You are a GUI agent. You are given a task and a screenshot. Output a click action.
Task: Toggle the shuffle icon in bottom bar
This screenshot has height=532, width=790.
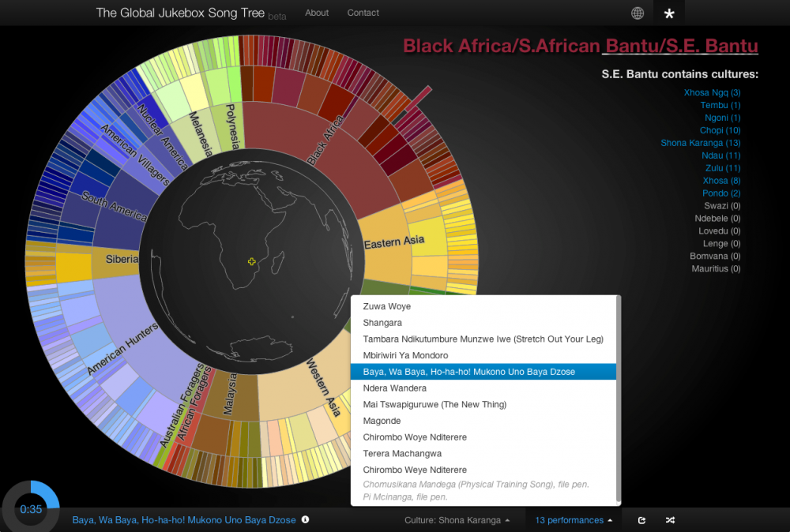coord(670,520)
